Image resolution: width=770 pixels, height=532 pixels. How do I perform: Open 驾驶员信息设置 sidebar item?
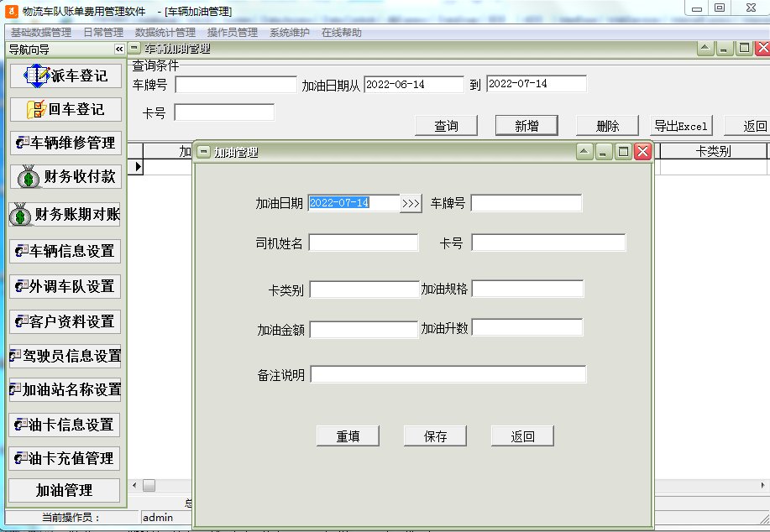[x=65, y=357]
